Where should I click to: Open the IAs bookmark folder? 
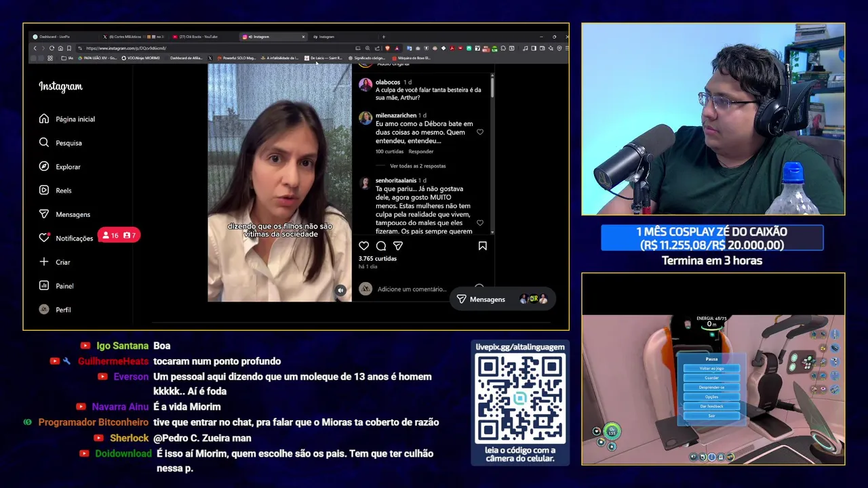click(x=66, y=58)
